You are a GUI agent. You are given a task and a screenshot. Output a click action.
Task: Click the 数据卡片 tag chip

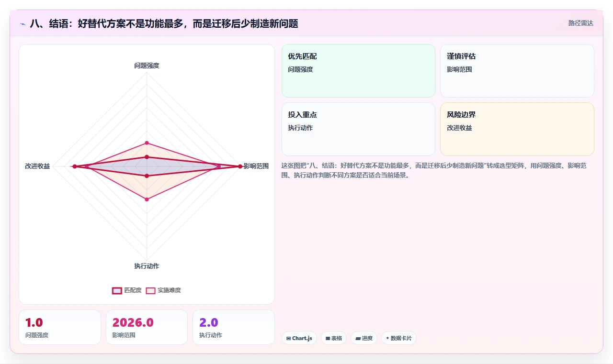pos(399,338)
